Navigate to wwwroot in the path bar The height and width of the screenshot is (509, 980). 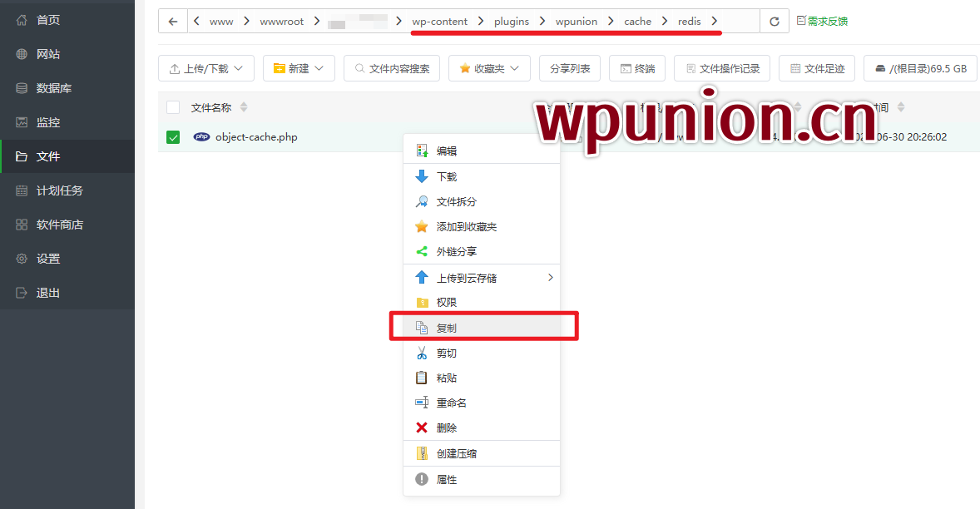click(x=282, y=22)
